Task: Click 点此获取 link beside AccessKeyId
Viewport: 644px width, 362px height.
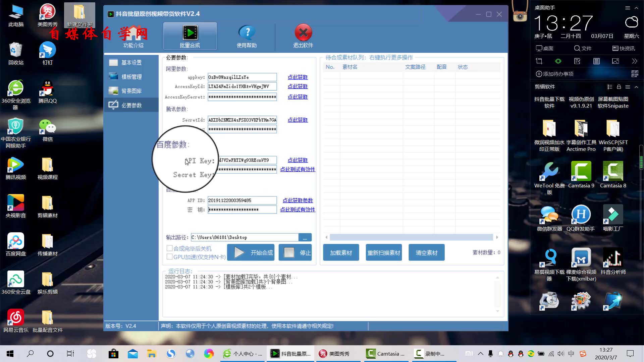Action: pyautogui.click(x=298, y=86)
